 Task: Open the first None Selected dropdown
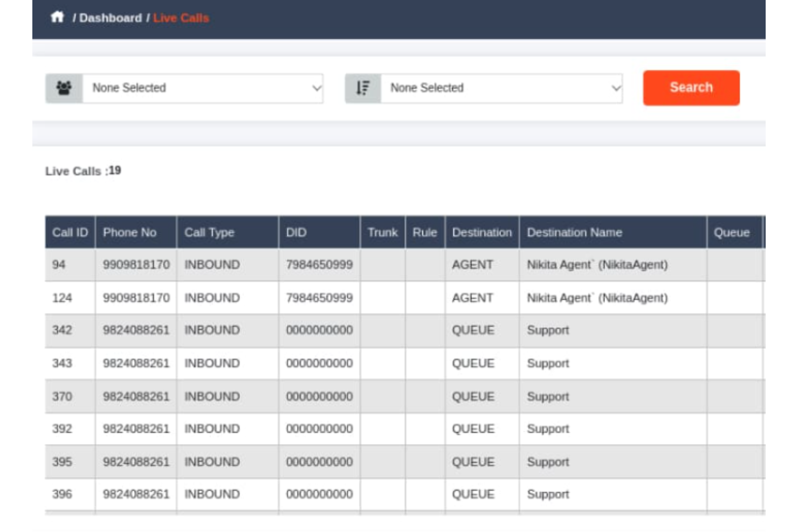click(x=203, y=88)
